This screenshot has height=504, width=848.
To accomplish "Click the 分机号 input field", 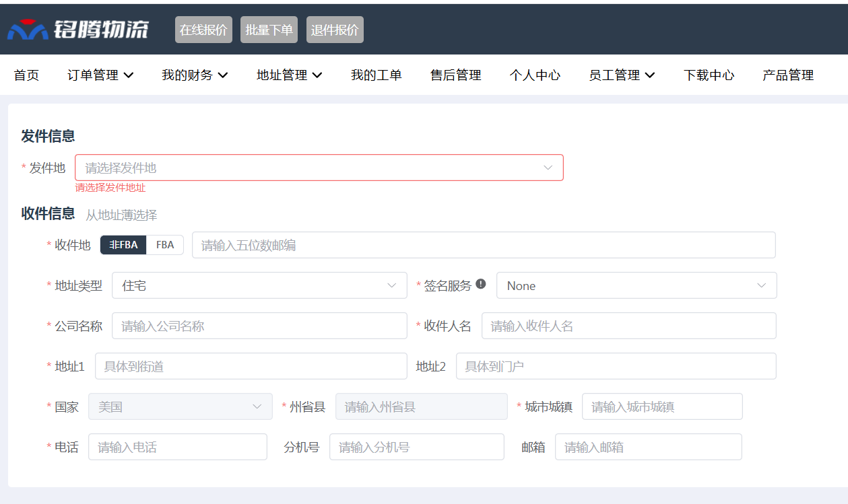I will [x=417, y=447].
